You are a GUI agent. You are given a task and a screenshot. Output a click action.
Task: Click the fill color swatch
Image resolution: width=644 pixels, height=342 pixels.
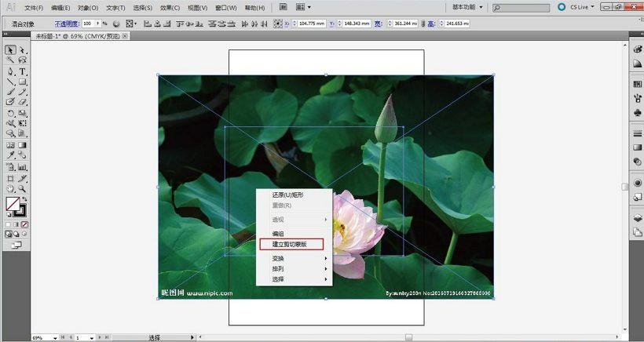[13, 203]
